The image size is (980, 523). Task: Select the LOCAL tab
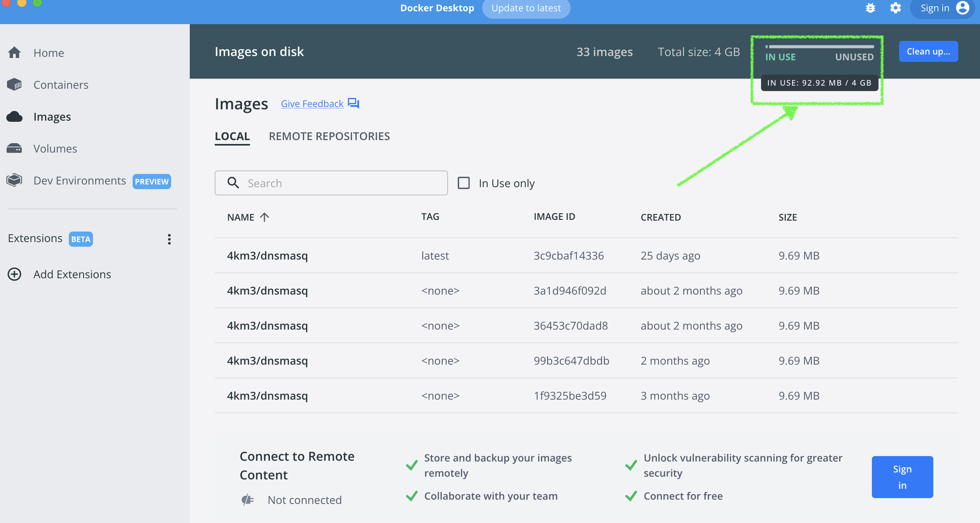(232, 136)
